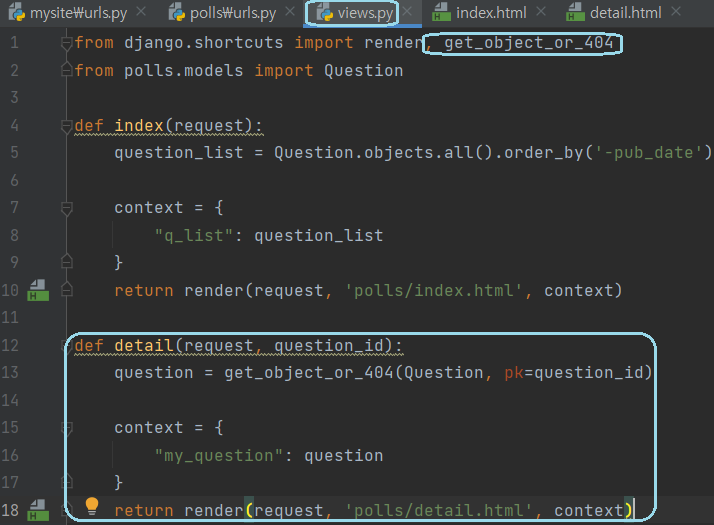
Task: Place cursor on detail function name
Action: [144, 346]
